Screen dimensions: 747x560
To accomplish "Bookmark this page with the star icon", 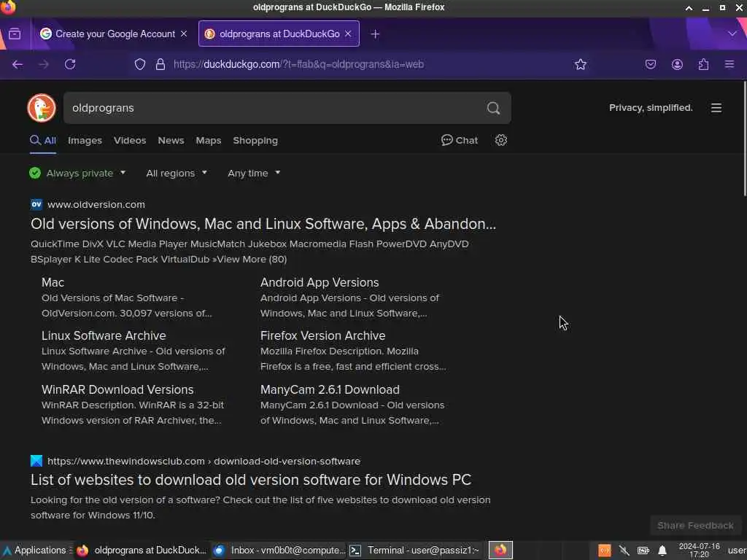I will pyautogui.click(x=580, y=64).
